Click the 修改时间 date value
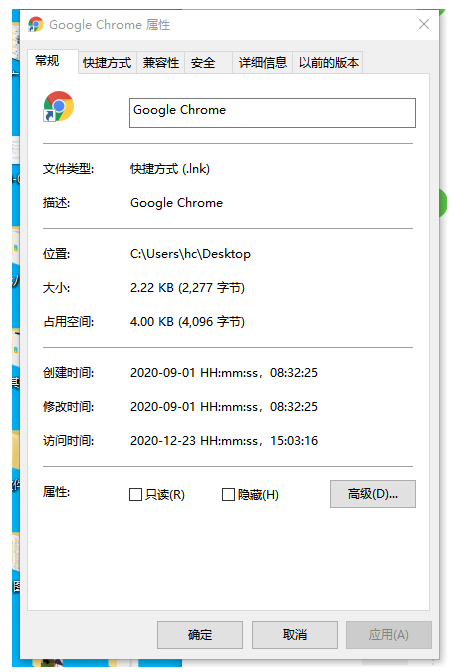This screenshot has width=453, height=672. [224, 406]
